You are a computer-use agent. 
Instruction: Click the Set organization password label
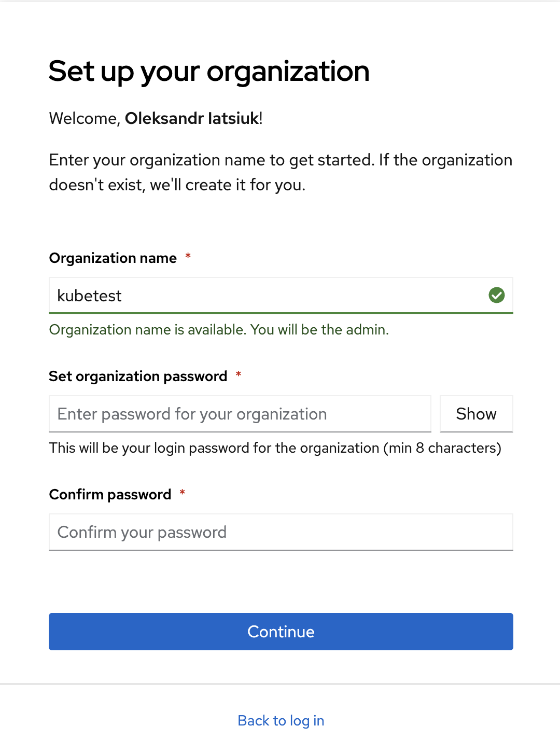click(x=138, y=376)
